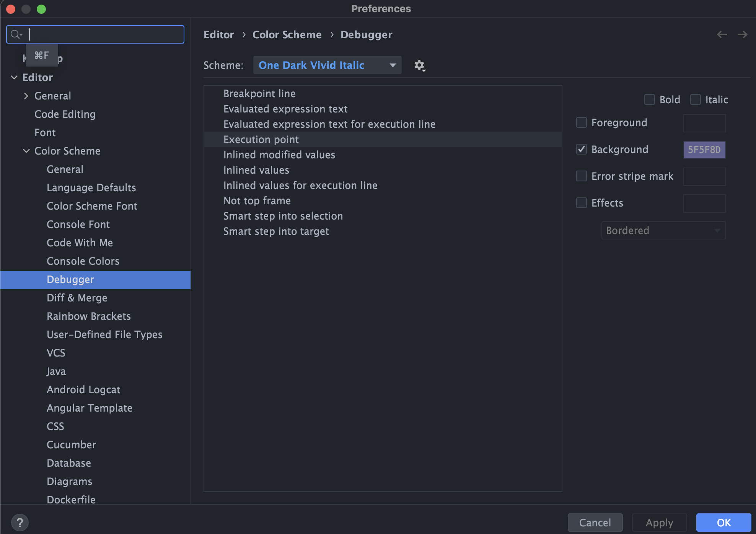Viewport: 756px width, 534px height.
Task: Select the Debugger breadcrumb item
Action: [366, 34]
